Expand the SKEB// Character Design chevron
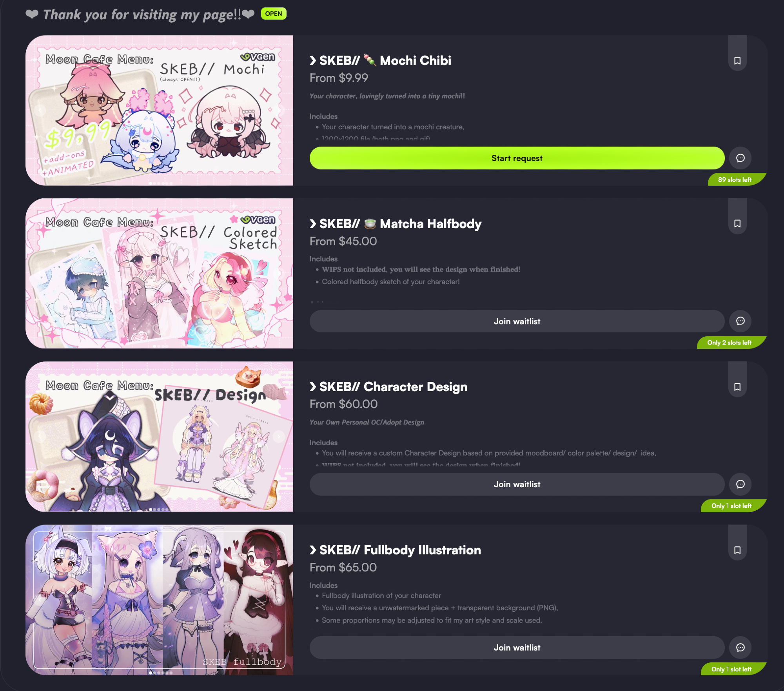This screenshot has width=784, height=691. coord(313,387)
